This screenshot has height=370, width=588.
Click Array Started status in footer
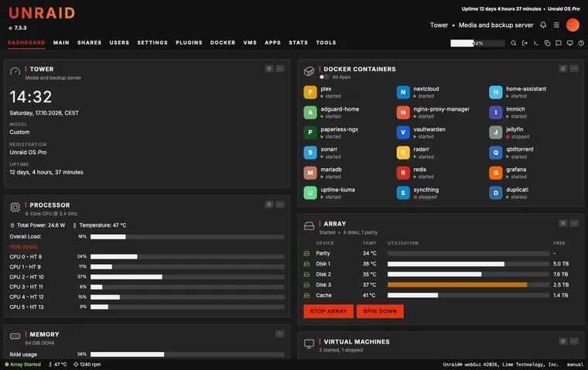(x=23, y=365)
